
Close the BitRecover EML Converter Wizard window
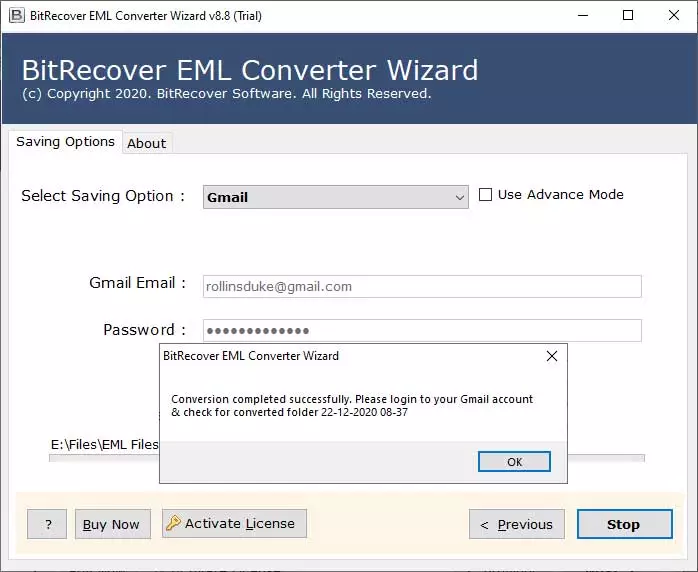pos(674,16)
